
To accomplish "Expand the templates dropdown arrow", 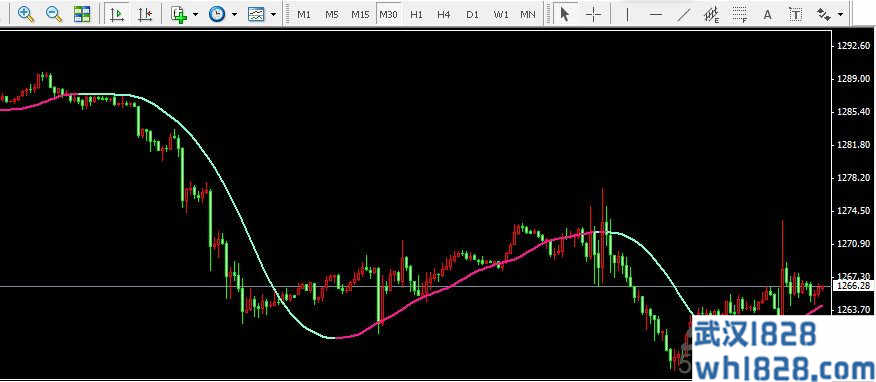I will (x=273, y=14).
